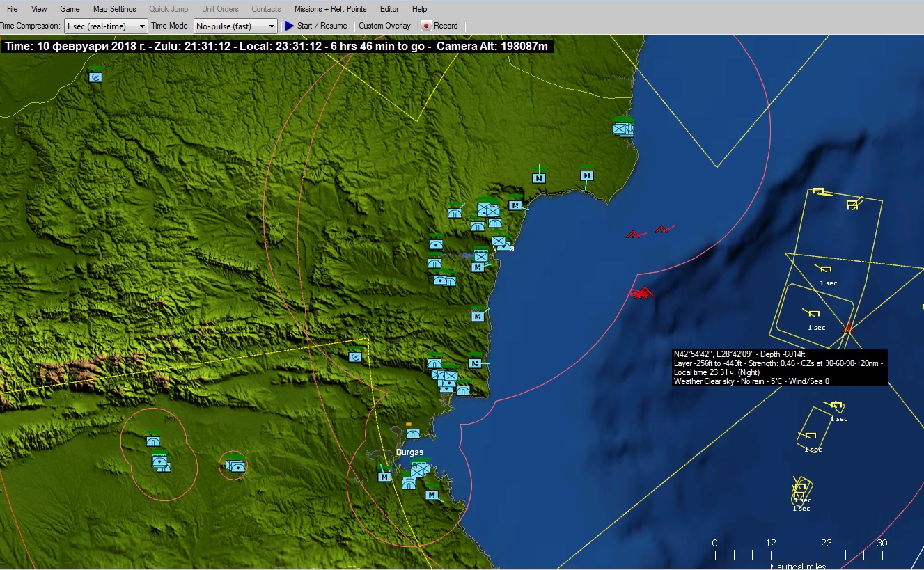This screenshot has width=924, height=570.
Task: Select the red contact among yellow patrol boxes
Action: tap(848, 328)
